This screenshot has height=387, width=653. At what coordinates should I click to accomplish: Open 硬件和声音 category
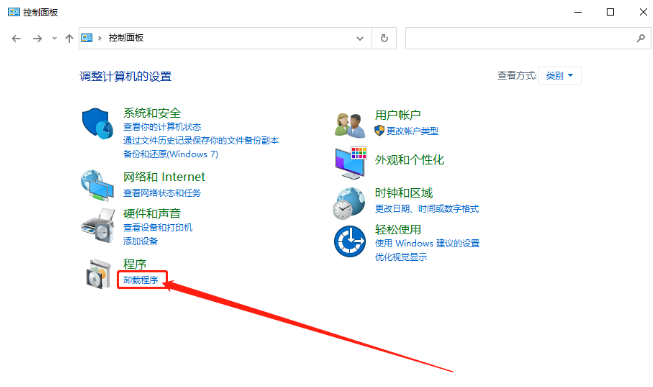[152, 213]
